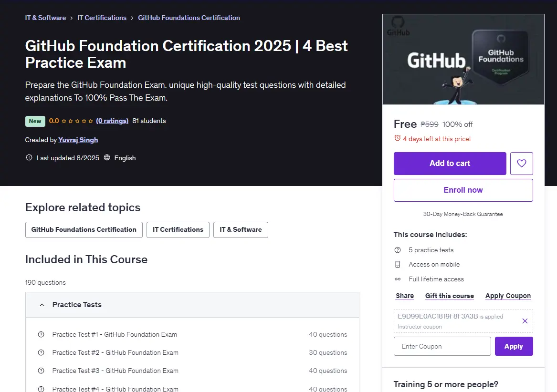Screen dimensions: 557x392
Task: Click the 81 students text
Action: (149, 121)
